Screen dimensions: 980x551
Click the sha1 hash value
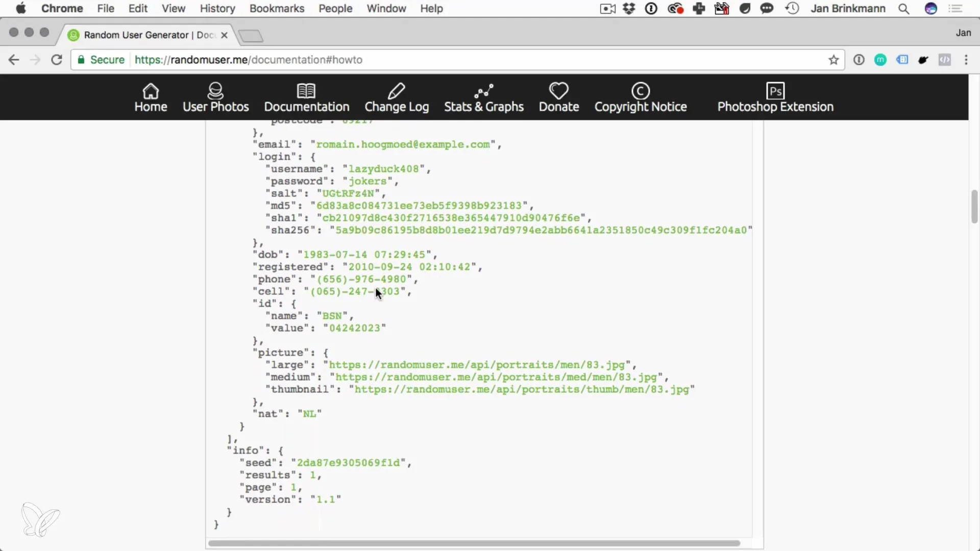click(x=451, y=218)
